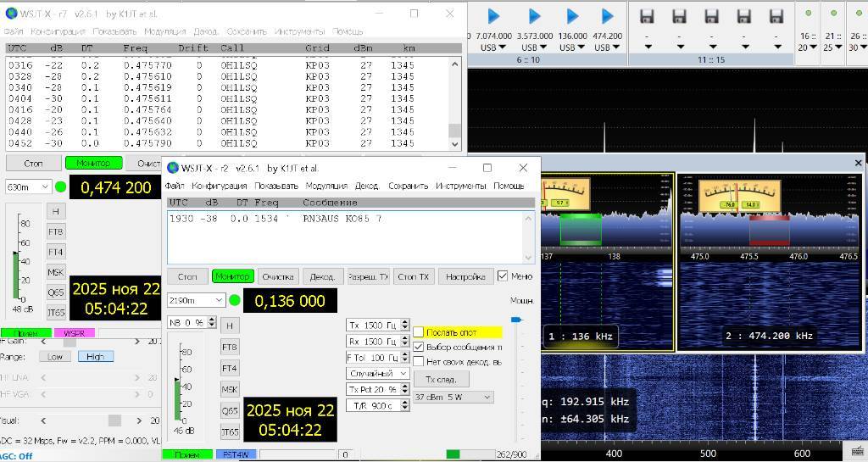Open the 2190m band dropdown
868x462 pixels.
pos(197,300)
